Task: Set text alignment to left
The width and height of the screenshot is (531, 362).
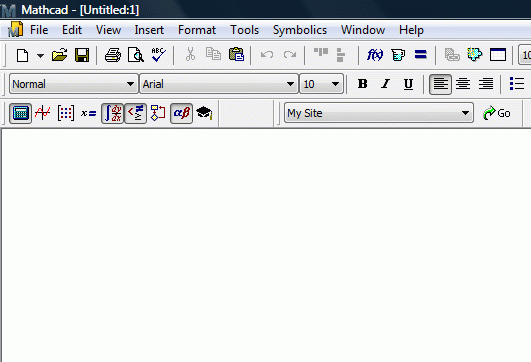Action: [440, 84]
